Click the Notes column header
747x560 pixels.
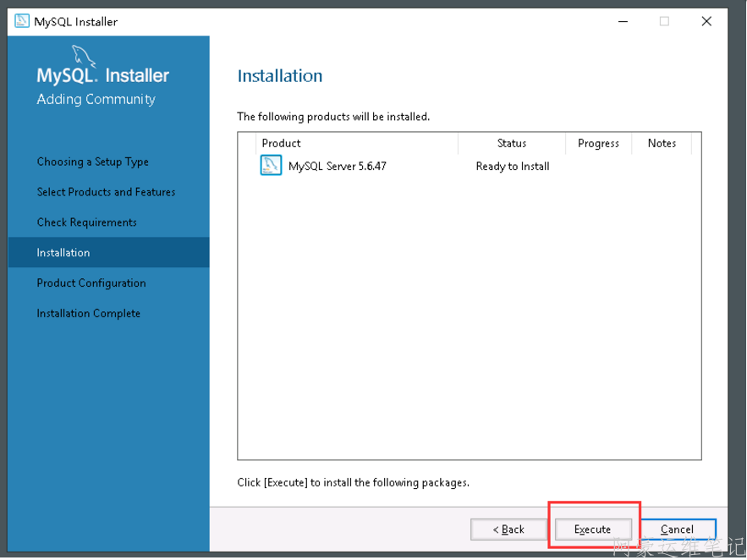(x=662, y=143)
